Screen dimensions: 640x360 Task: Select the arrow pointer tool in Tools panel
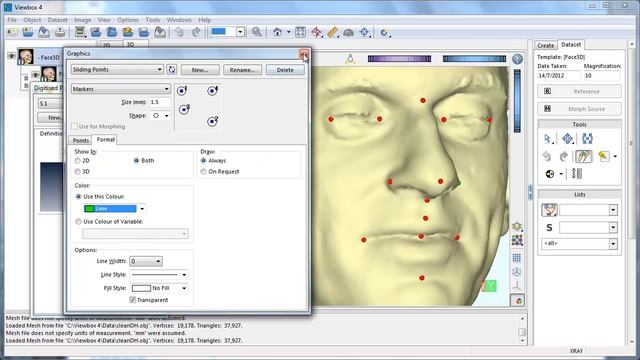click(547, 138)
